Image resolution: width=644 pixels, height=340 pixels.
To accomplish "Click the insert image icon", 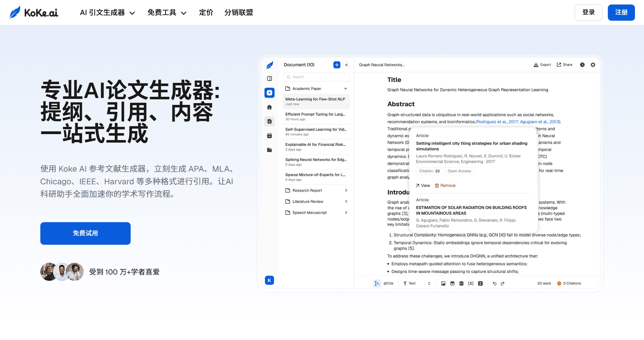I will 443,283.
